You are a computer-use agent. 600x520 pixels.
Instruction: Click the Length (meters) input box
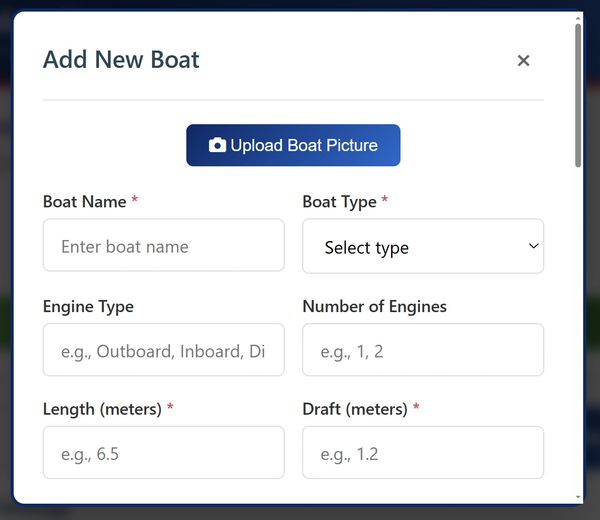(x=163, y=454)
